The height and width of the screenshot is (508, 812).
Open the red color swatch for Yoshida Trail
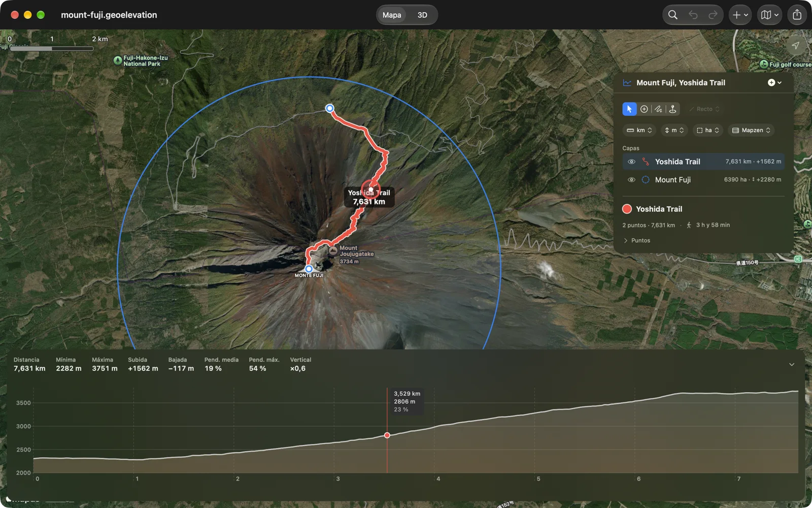[627, 209]
